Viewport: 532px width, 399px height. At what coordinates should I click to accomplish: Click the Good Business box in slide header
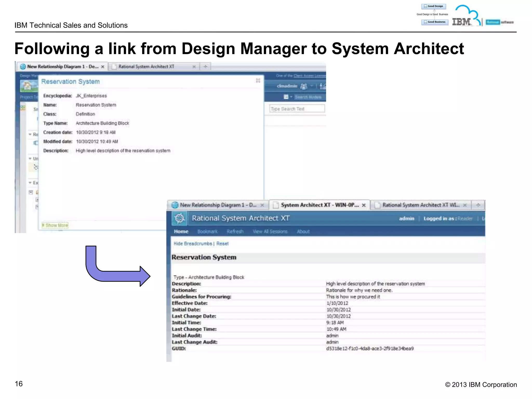tap(435, 22)
